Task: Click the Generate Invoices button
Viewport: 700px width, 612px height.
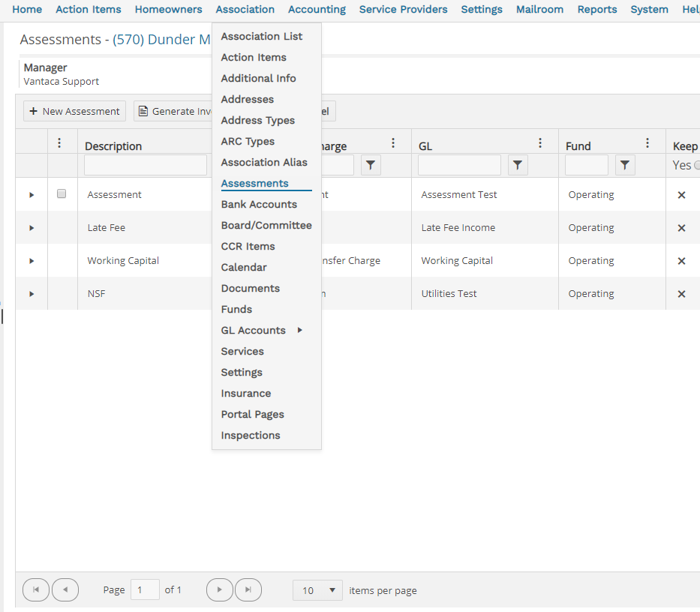Action: (173, 111)
